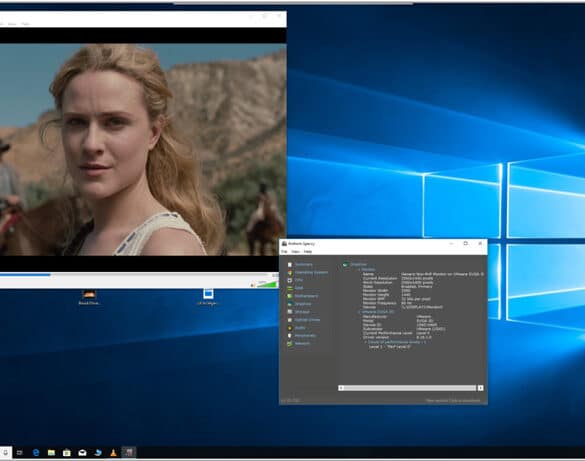
Task: Collapse the VMware SVGA 3D node
Action: click(360, 312)
